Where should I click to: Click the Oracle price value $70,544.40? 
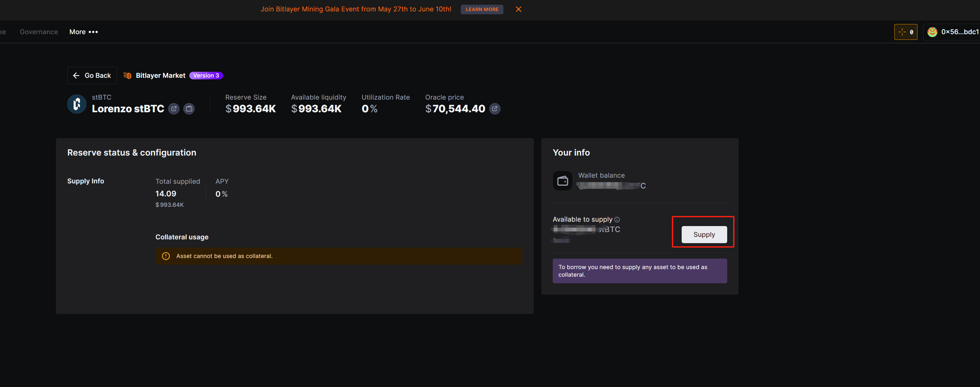pyautogui.click(x=455, y=109)
